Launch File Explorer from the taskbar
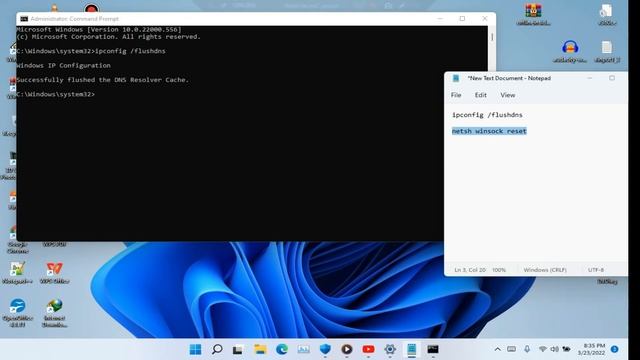The height and width of the screenshot is (360, 640). [260, 349]
